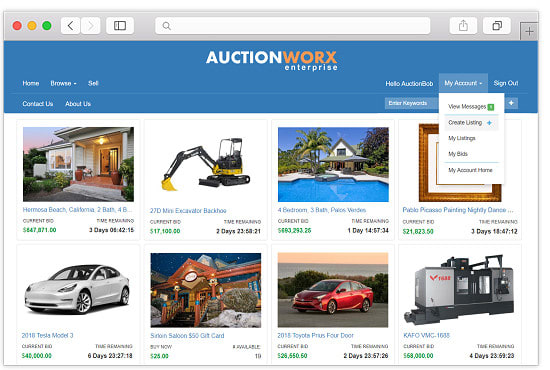550x370 pixels.
Task: Click the browser back arrow
Action: coord(71,26)
